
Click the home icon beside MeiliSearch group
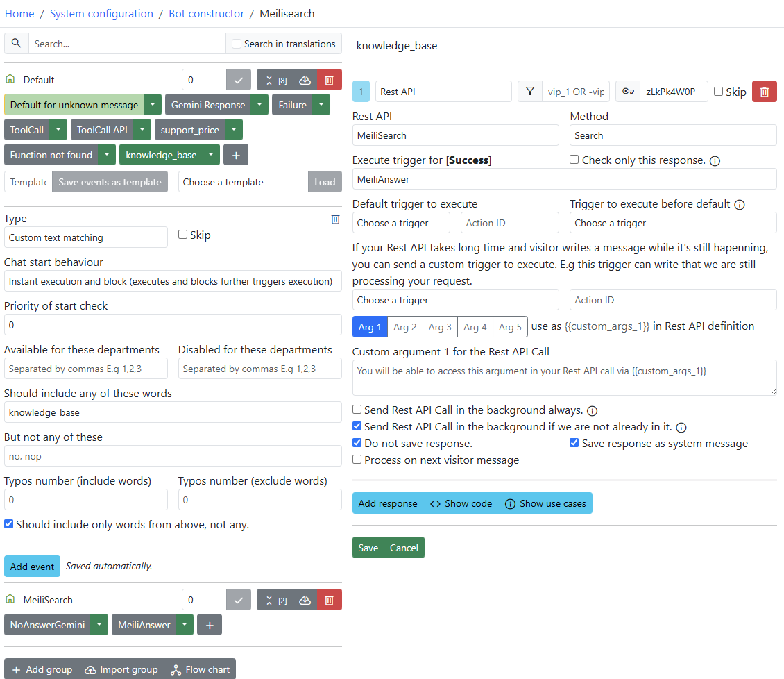(x=10, y=599)
